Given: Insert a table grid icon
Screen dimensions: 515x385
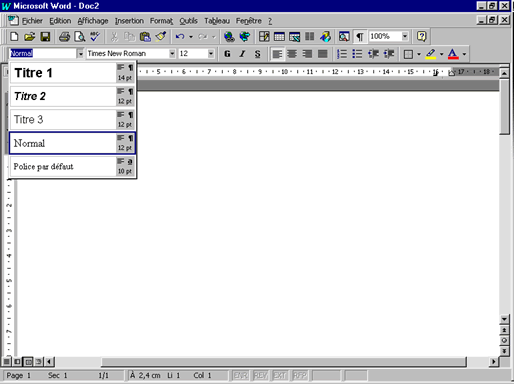Looking at the screenshot, I should coord(279,36).
